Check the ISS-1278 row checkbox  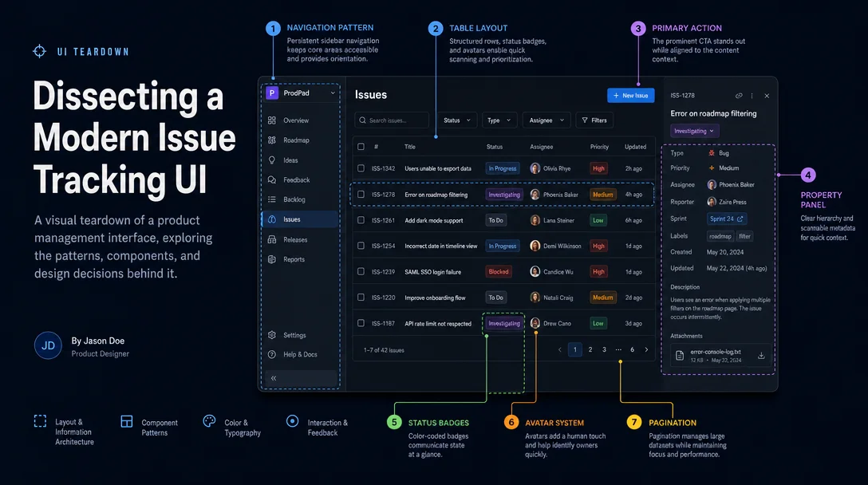pos(361,195)
